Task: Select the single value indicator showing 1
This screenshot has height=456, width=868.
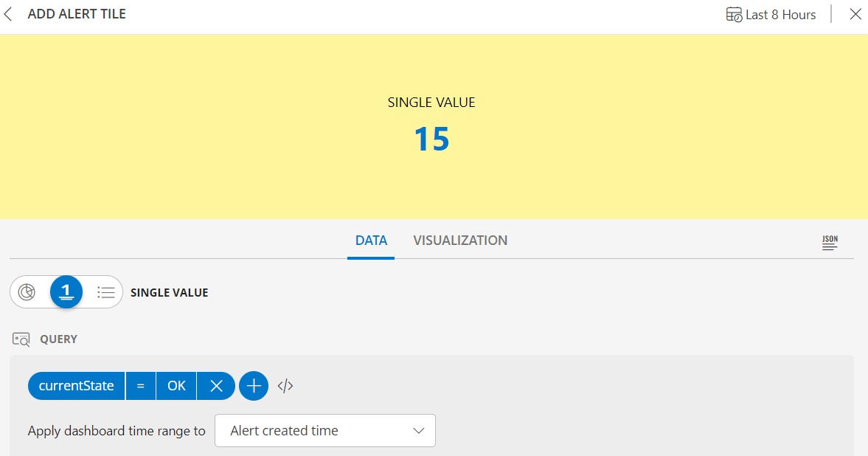Action: 66,291
